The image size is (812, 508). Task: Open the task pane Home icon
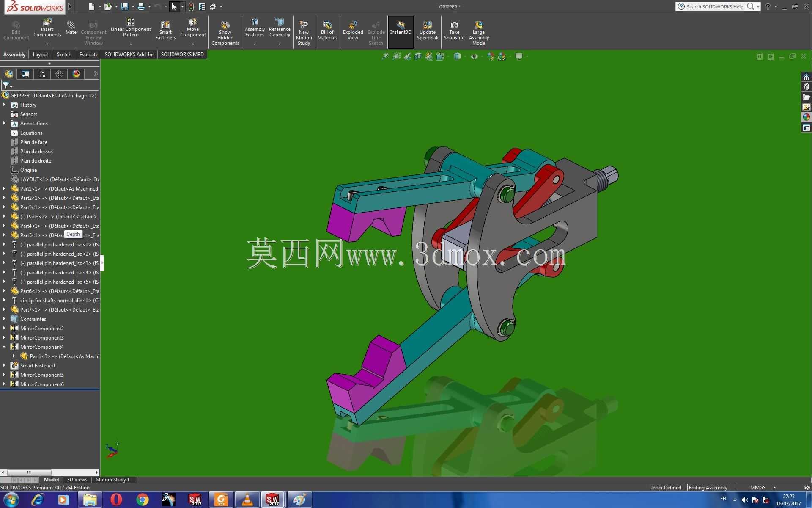coord(807,77)
